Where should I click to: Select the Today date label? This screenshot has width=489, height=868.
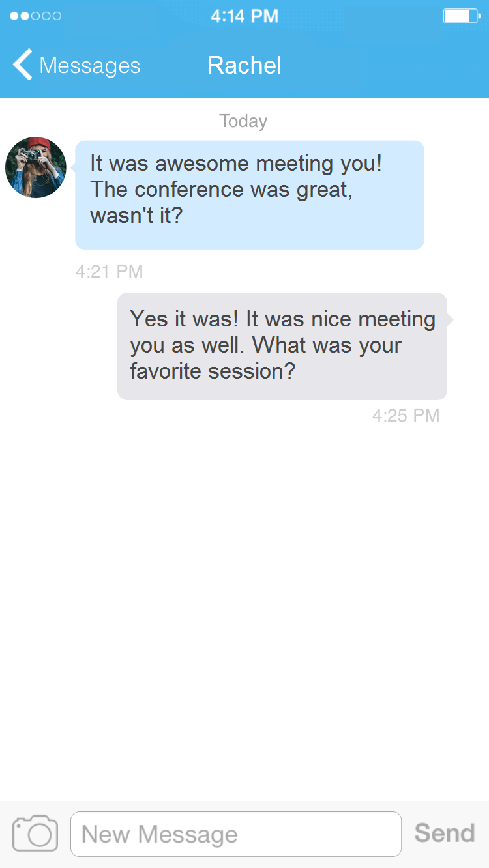(243, 121)
